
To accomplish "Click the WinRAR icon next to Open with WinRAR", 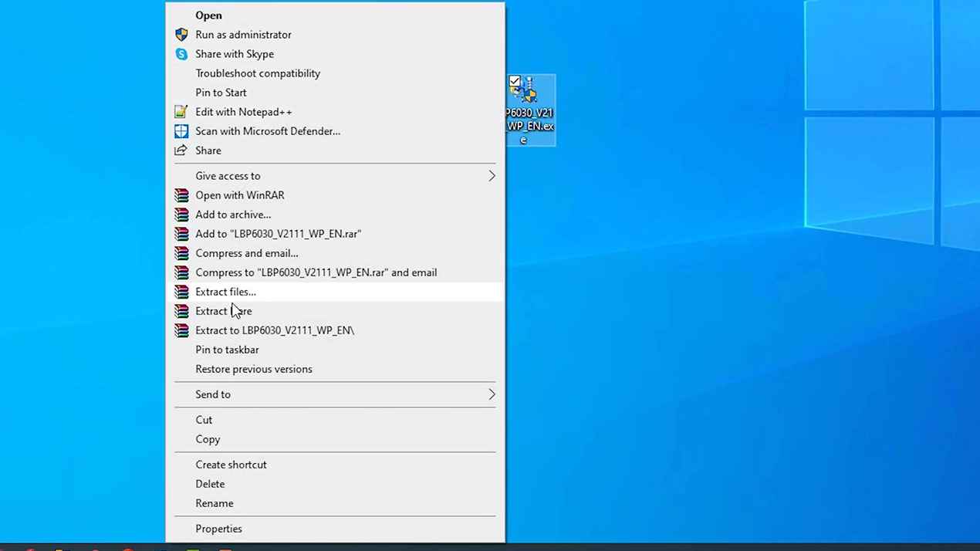I will tap(181, 195).
